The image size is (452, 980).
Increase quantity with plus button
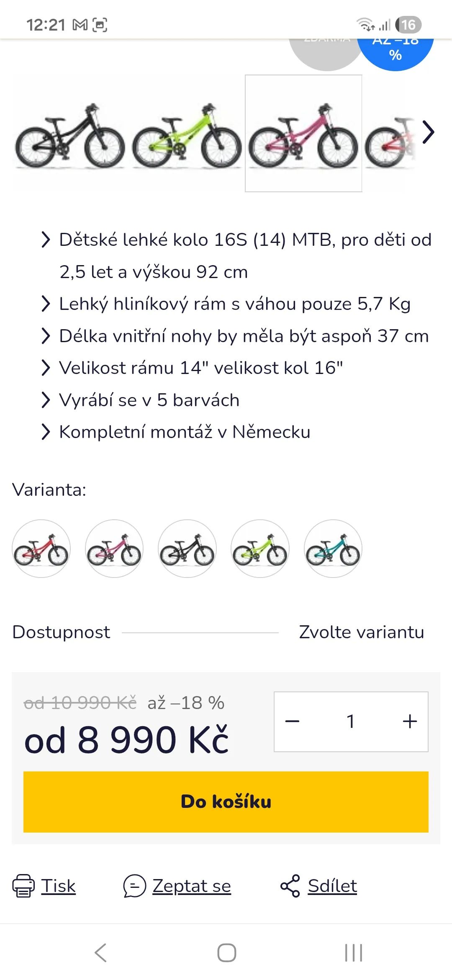(410, 721)
